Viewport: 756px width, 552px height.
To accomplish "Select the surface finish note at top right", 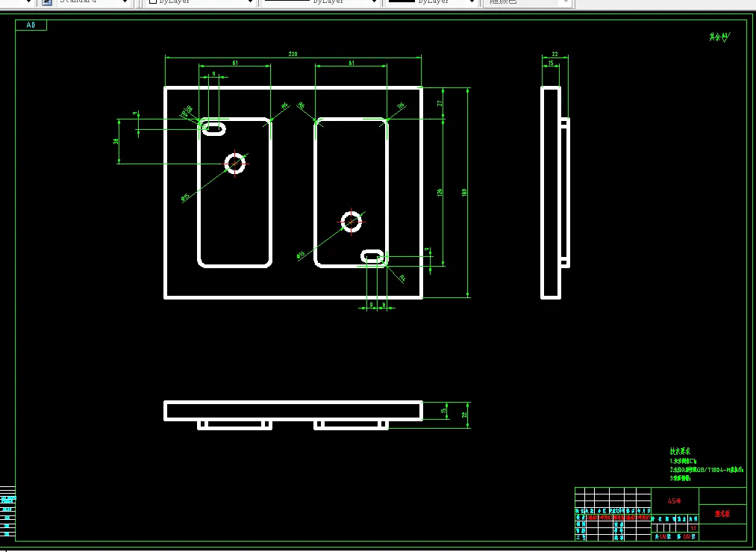I will click(x=719, y=37).
